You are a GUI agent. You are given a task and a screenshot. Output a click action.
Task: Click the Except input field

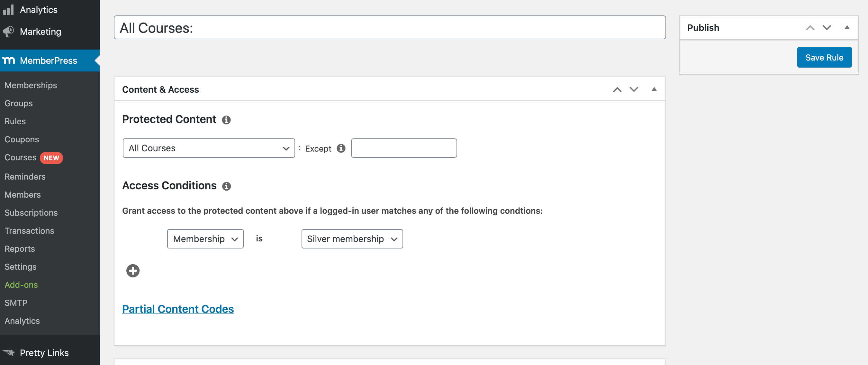(404, 148)
